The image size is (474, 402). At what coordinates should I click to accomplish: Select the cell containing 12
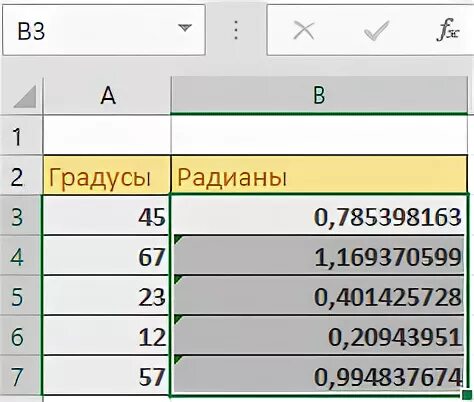[106, 336]
